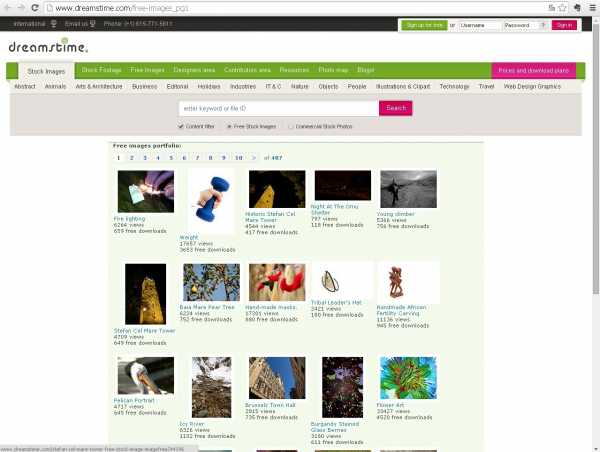Open the International language selector
The height and width of the screenshot is (452, 600).
[x=35, y=24]
